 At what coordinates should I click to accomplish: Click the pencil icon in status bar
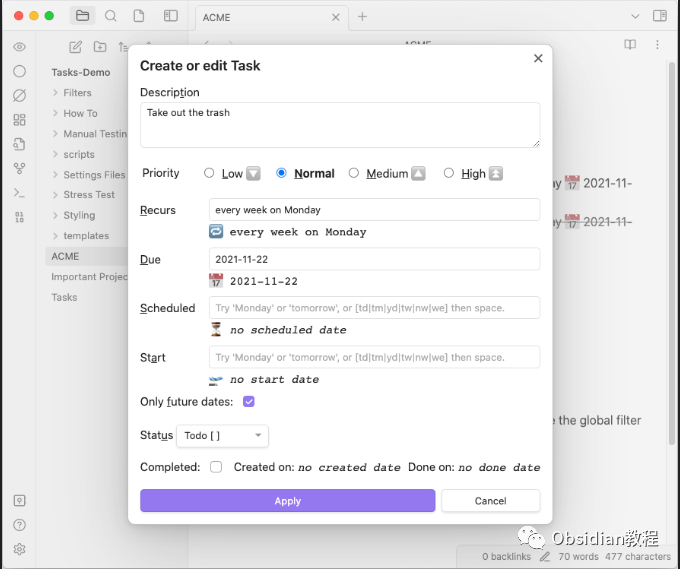545,556
